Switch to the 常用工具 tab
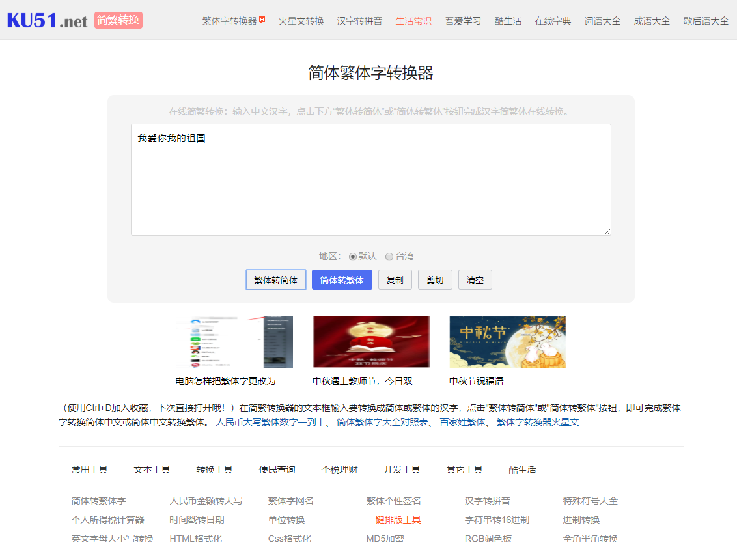 pos(89,469)
